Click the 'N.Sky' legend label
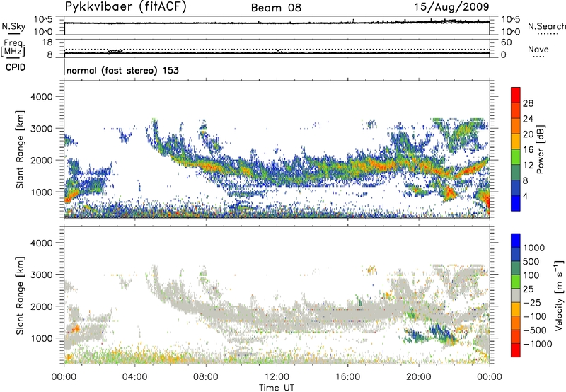Screen dimensions: 566x392 click(13, 26)
